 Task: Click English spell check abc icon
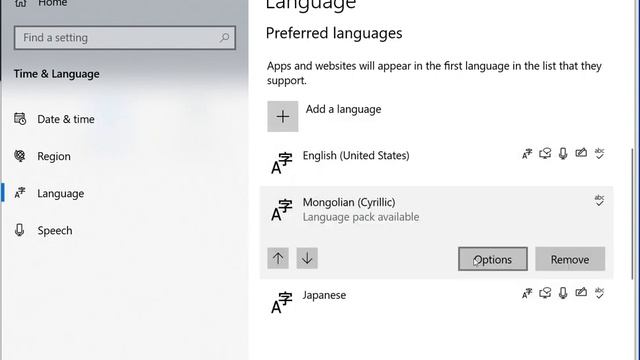pyautogui.click(x=599, y=153)
